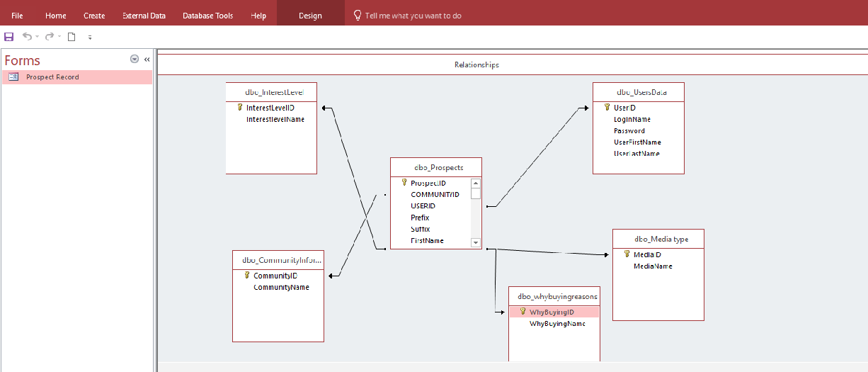Select InterestlevelName field
Screen dimensions: 868x372
coord(275,119)
